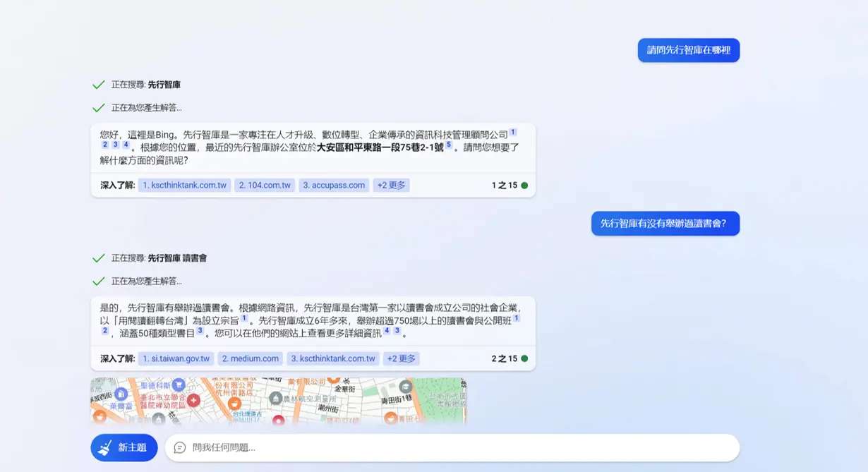Click citation 5 after 75巷2-1號
The image size is (868, 472).
449,145
